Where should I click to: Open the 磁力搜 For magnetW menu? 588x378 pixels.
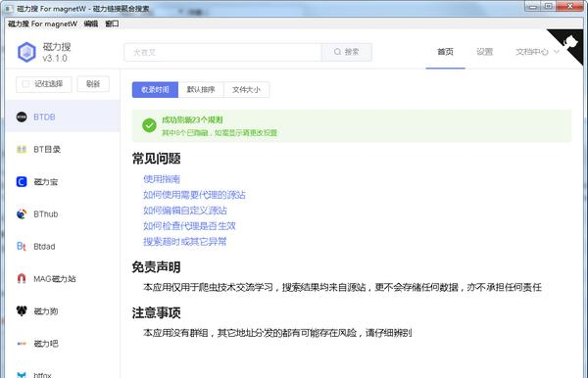(42, 24)
